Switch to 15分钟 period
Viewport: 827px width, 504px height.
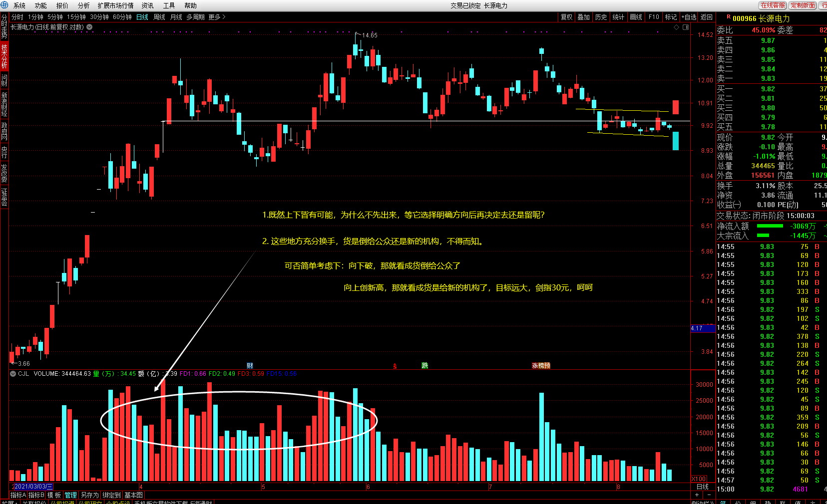tap(76, 17)
